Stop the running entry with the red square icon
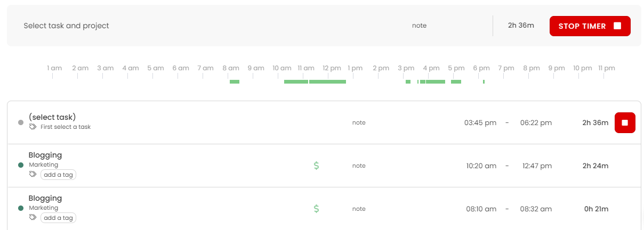This screenshot has width=644, height=230. tap(625, 123)
